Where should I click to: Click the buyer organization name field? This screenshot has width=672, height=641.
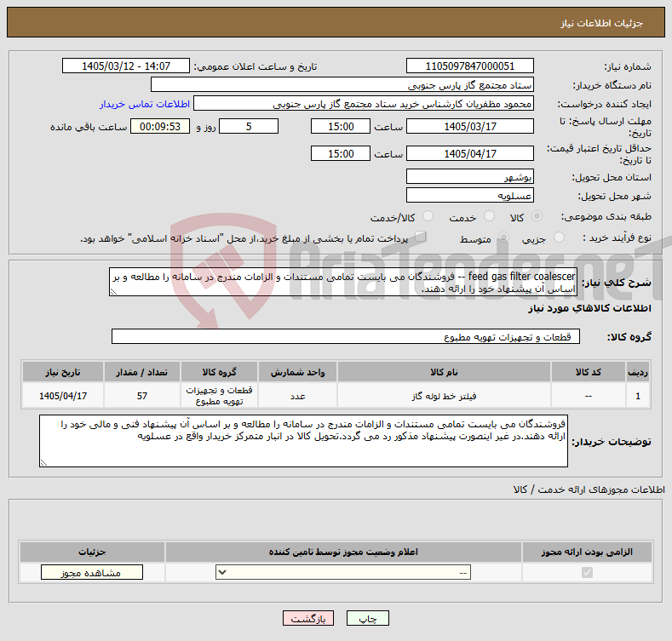[342, 85]
